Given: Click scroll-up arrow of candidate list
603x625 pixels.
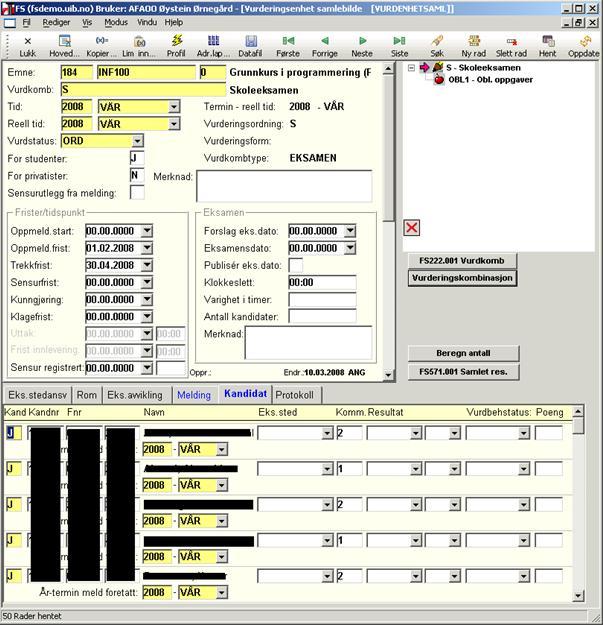Looking at the screenshot, I should click(578, 411).
